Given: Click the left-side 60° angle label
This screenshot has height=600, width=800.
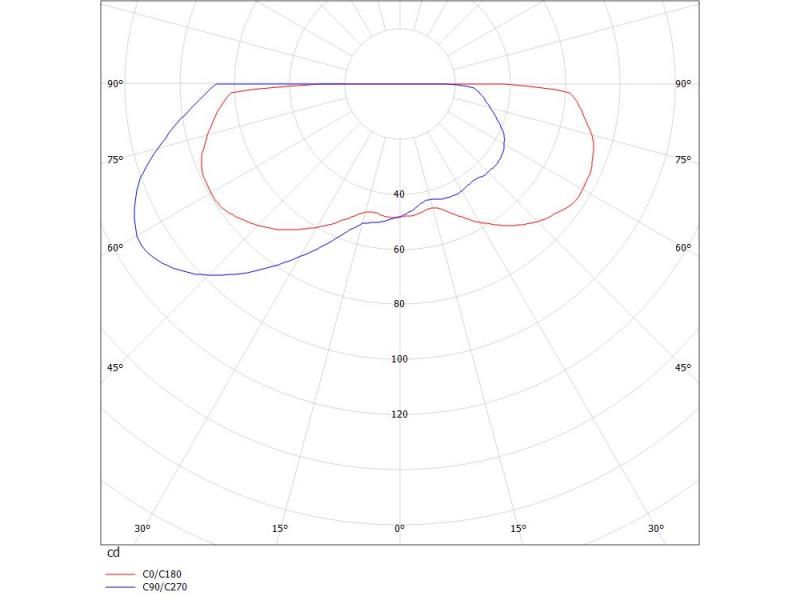Looking at the screenshot, I should [x=115, y=248].
